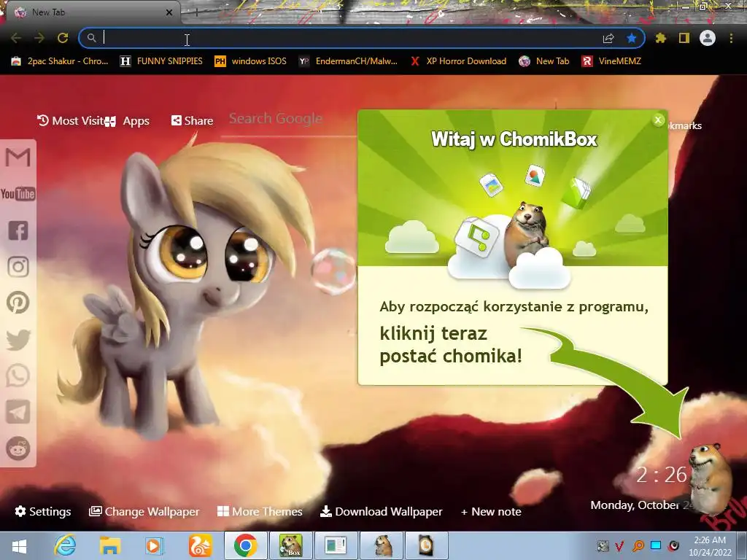The width and height of the screenshot is (747, 560).
Task: Open Reddit from the left sidebar
Action: pyautogui.click(x=18, y=448)
